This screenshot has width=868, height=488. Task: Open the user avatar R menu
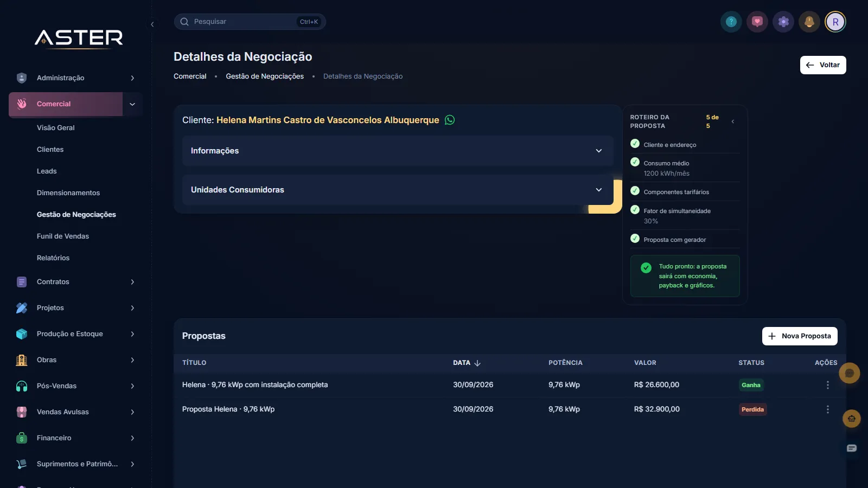coord(835,22)
